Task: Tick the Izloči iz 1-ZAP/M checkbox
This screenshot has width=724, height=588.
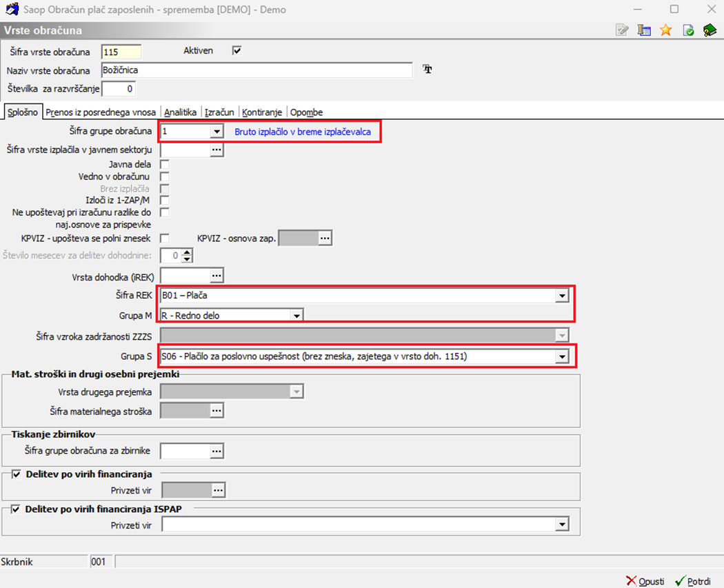Action: point(164,201)
